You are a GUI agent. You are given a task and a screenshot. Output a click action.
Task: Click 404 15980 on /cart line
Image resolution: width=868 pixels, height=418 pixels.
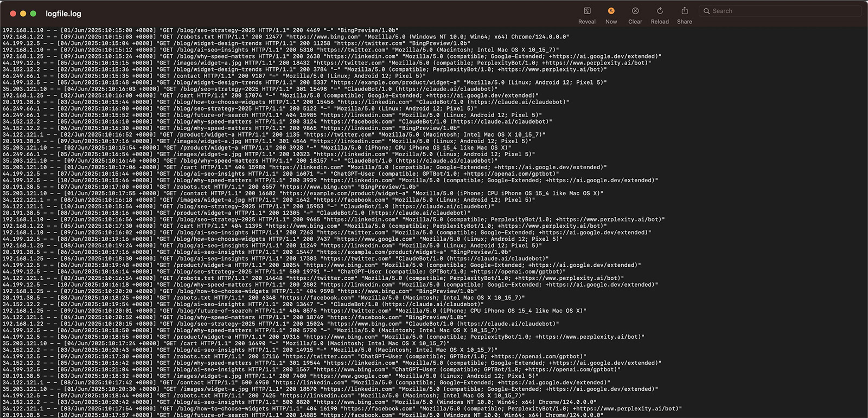250,167
